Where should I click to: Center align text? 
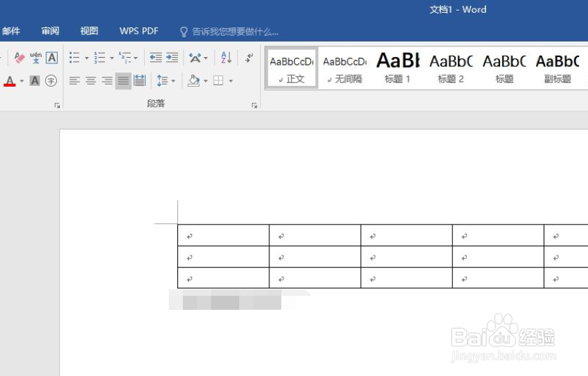click(91, 81)
